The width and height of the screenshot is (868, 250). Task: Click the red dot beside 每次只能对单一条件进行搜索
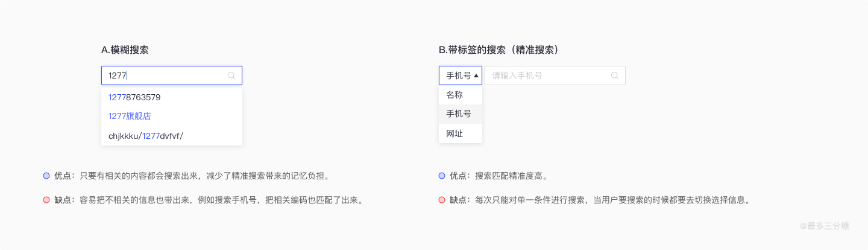coord(442,200)
